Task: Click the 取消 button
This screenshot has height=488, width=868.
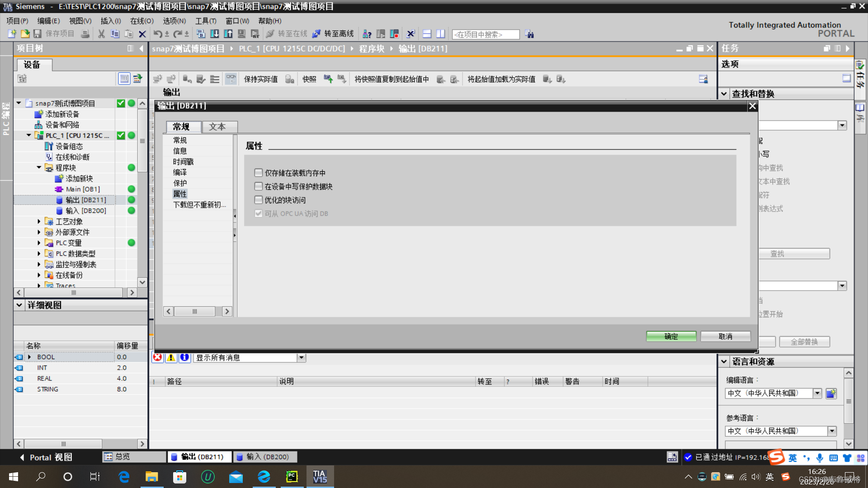Action: (x=725, y=336)
